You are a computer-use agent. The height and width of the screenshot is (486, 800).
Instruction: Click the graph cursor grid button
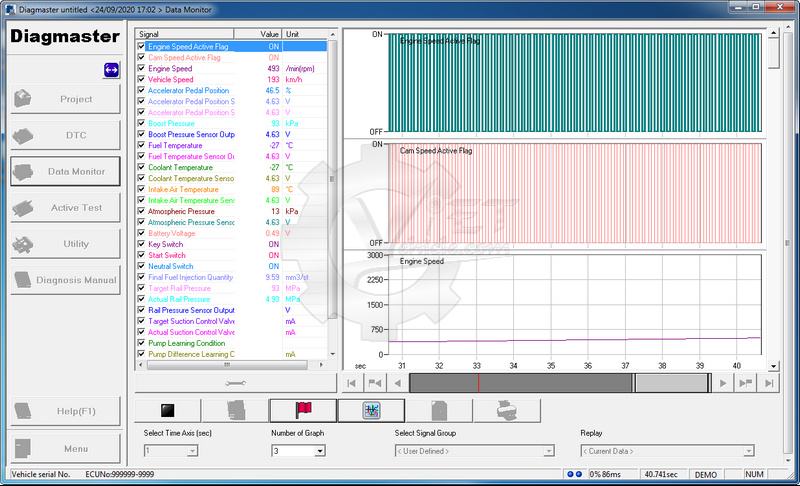click(x=370, y=409)
